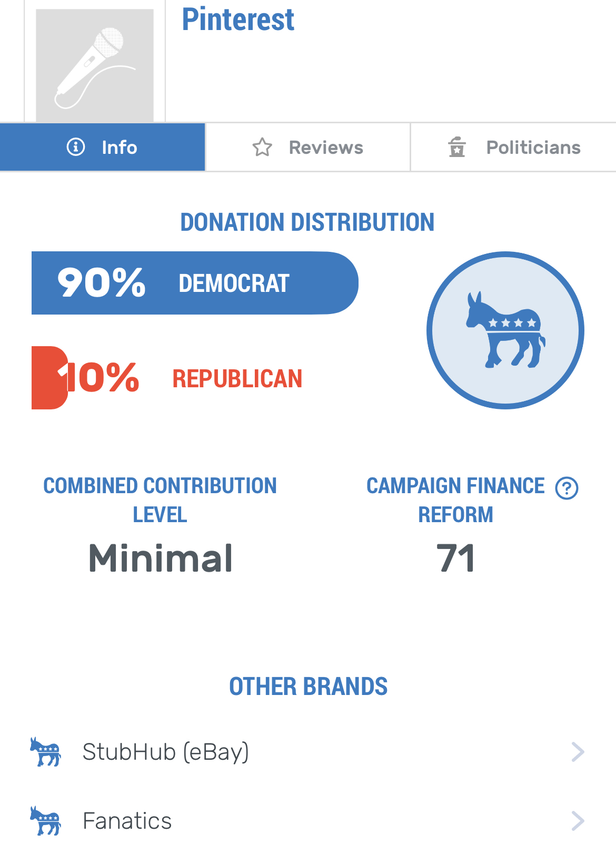Click the microphone placeholder brand image
The image size is (616, 852).
tap(95, 65)
